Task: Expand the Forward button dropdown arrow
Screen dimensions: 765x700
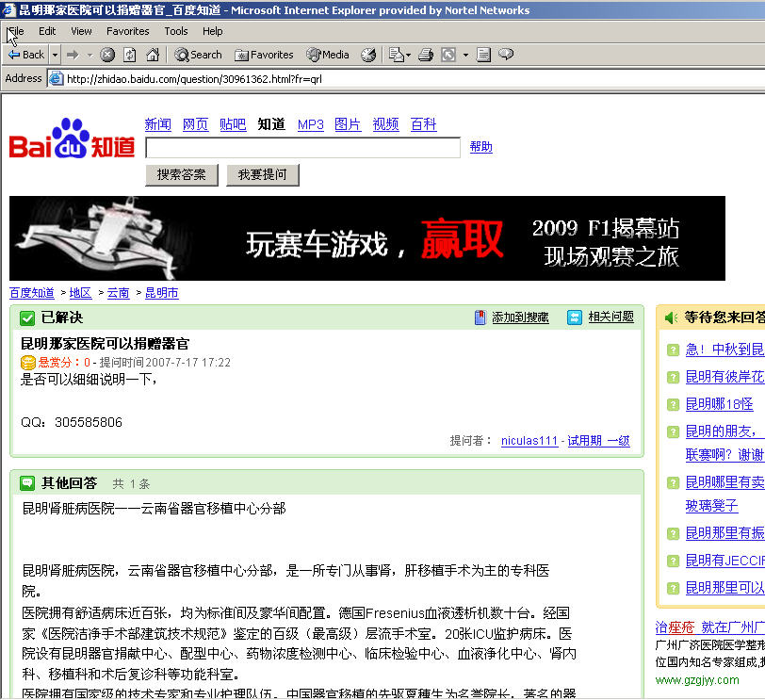Action: click(89, 55)
